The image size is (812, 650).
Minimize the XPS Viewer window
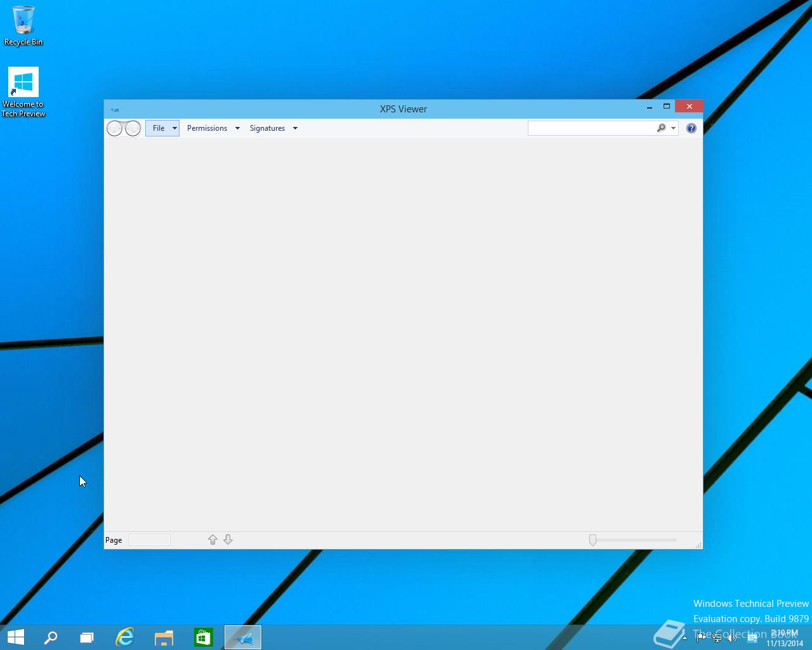click(x=650, y=107)
